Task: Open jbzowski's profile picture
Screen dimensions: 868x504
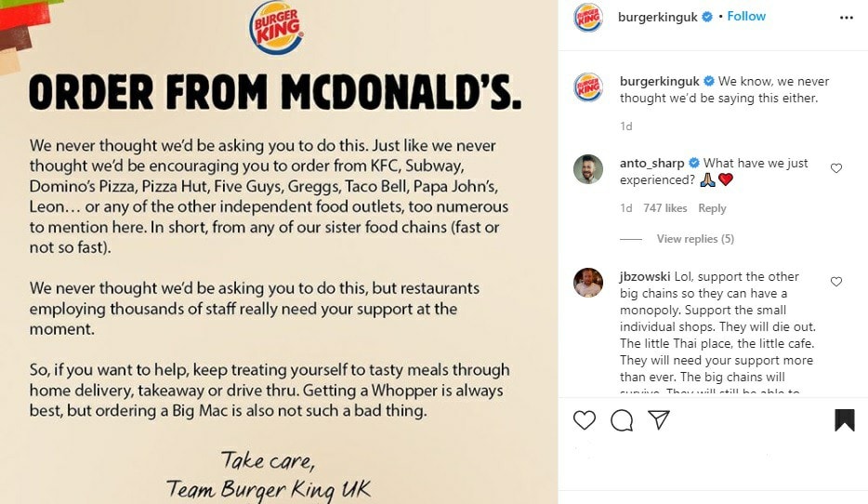Action: point(588,283)
